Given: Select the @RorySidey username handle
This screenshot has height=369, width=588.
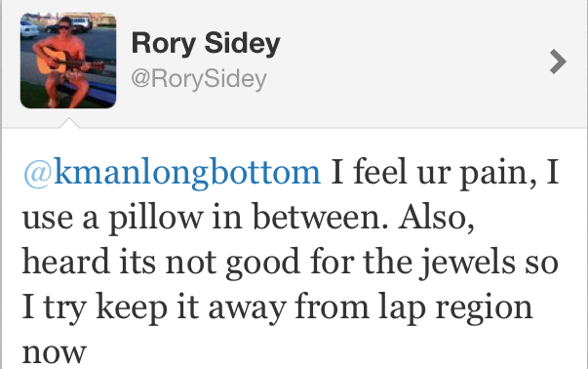Looking at the screenshot, I should coord(199,79).
